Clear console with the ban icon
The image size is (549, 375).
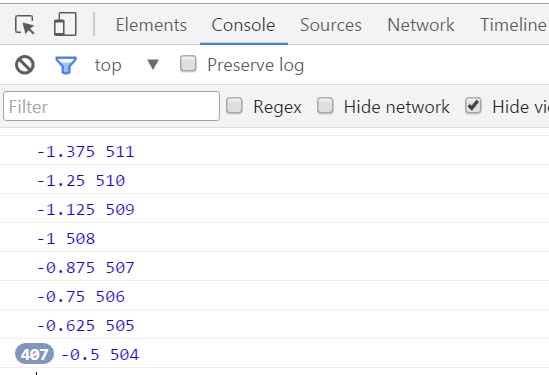[25, 65]
